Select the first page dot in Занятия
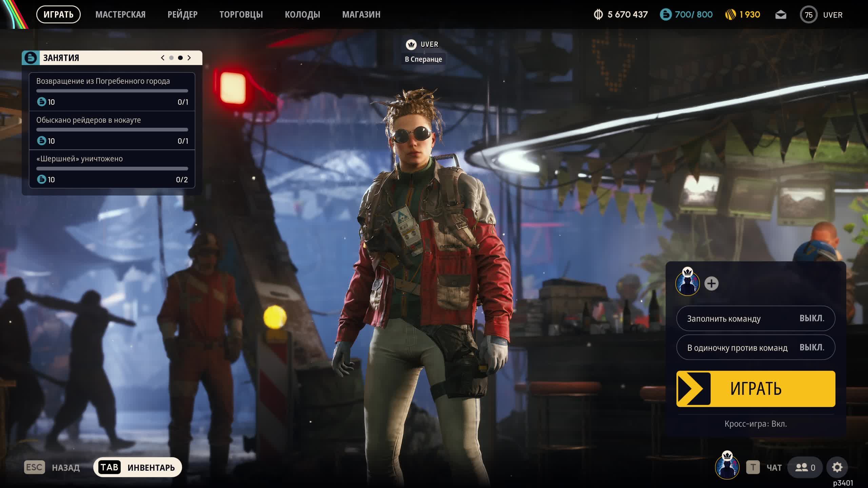 click(x=171, y=58)
